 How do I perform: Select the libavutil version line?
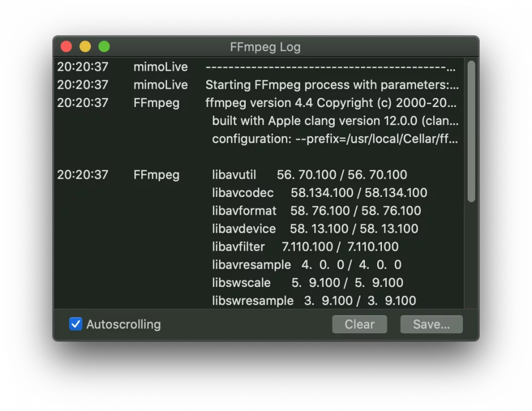(310, 175)
